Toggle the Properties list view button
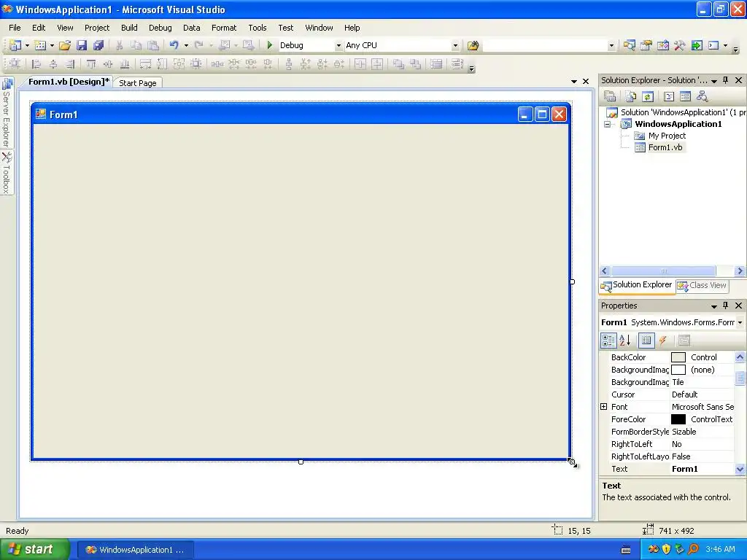Image resolution: width=747 pixels, height=560 pixels. (x=646, y=341)
